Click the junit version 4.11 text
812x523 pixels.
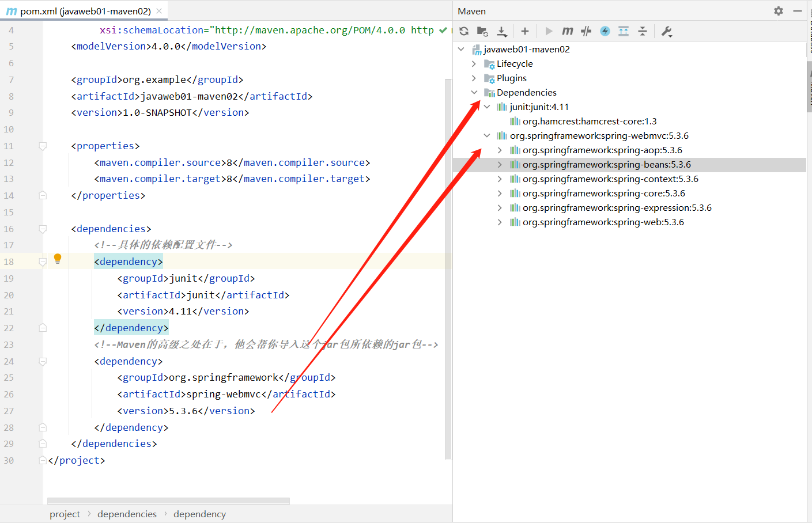pyautogui.click(x=180, y=312)
